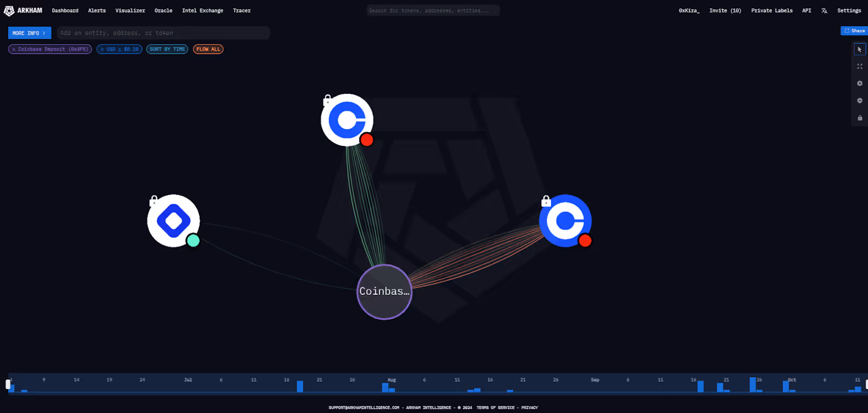Click the fit-to-screen collapse arrows icon
This screenshot has height=413, width=868.
[x=860, y=66]
